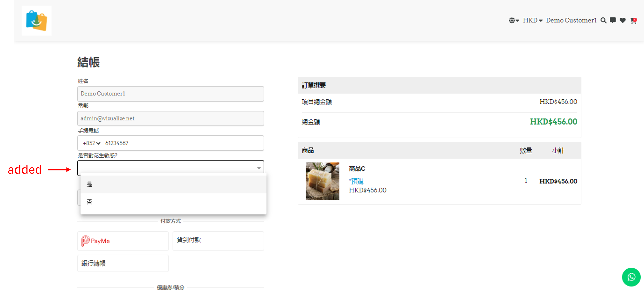Click the 姓名 name input field
The height and width of the screenshot is (294, 644).
pyautogui.click(x=170, y=94)
